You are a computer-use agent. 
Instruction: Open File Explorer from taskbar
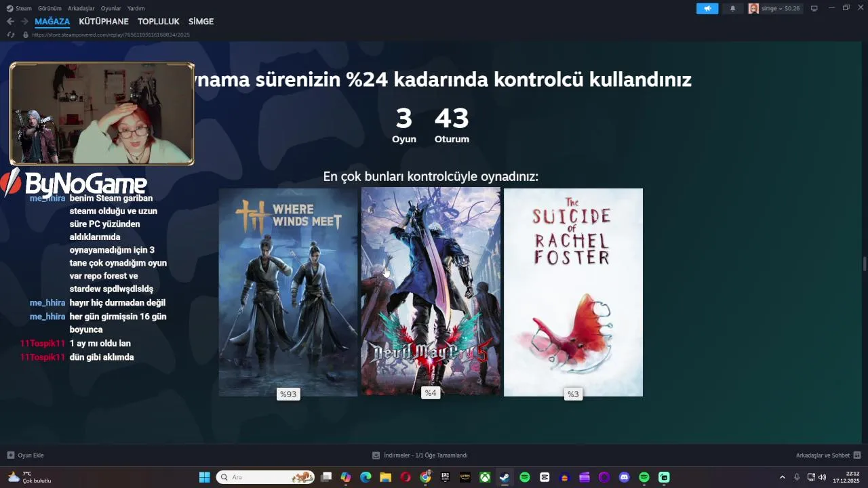coord(385,477)
